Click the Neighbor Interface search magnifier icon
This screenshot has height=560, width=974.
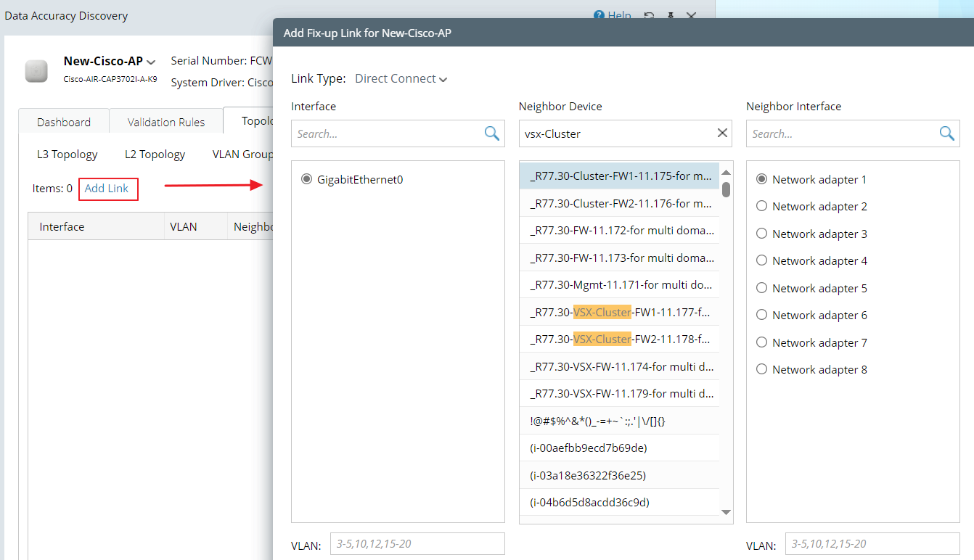click(946, 133)
